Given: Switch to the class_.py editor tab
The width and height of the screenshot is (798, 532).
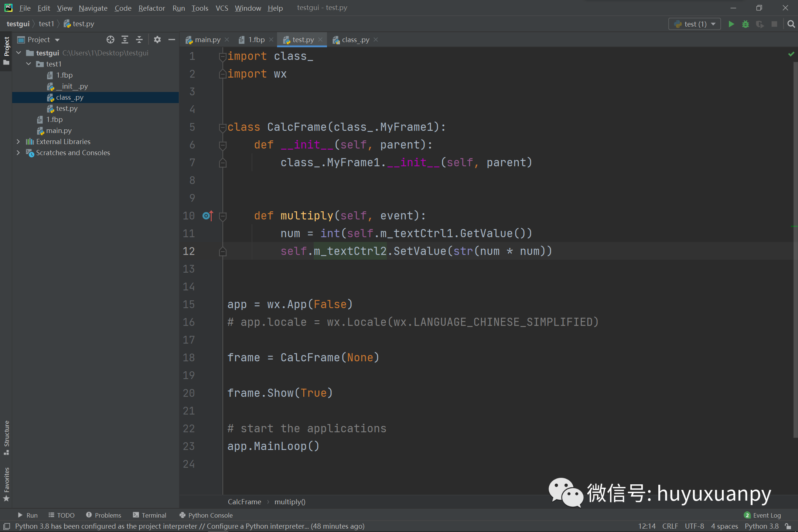Looking at the screenshot, I should pyautogui.click(x=354, y=40).
